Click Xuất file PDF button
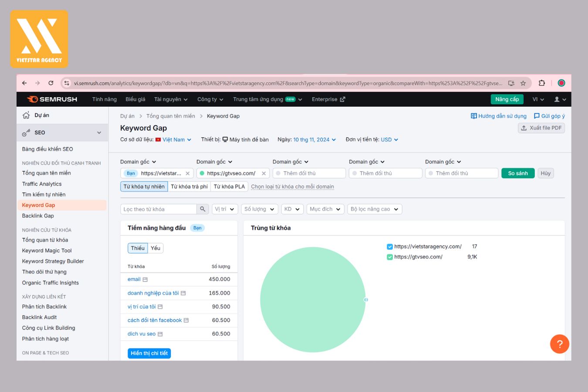The width and height of the screenshot is (588, 392). (541, 128)
